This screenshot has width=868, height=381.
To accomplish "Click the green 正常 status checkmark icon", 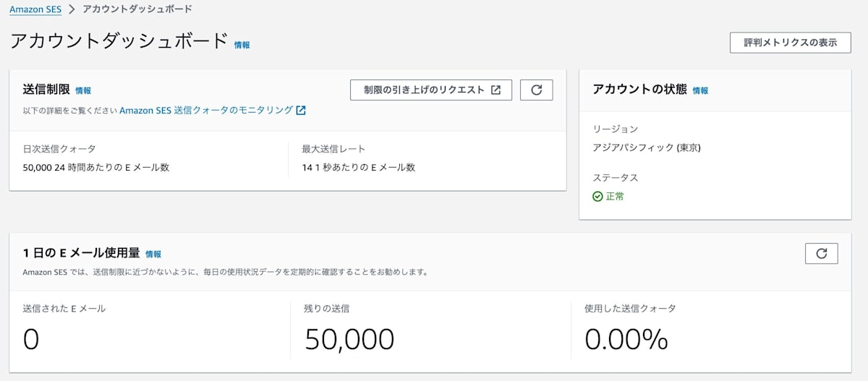I will coord(597,196).
